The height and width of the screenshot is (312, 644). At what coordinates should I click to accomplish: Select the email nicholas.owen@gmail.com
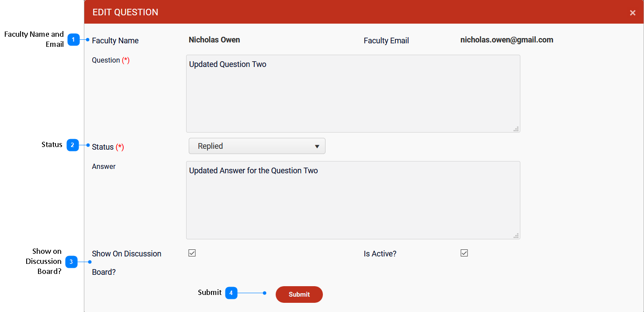pos(507,40)
